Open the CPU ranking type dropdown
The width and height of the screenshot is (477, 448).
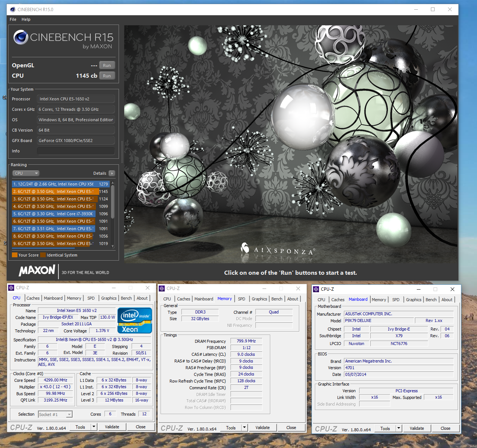[26, 173]
